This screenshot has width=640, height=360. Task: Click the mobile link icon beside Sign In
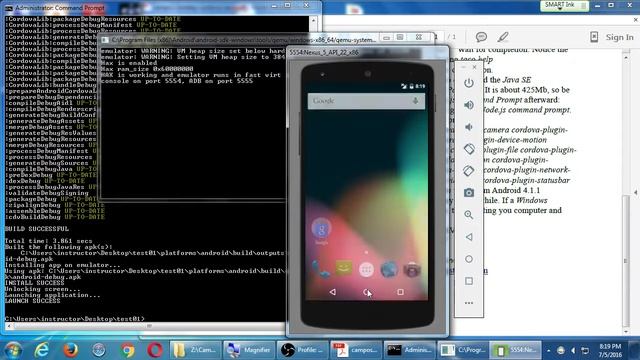(x=594, y=37)
